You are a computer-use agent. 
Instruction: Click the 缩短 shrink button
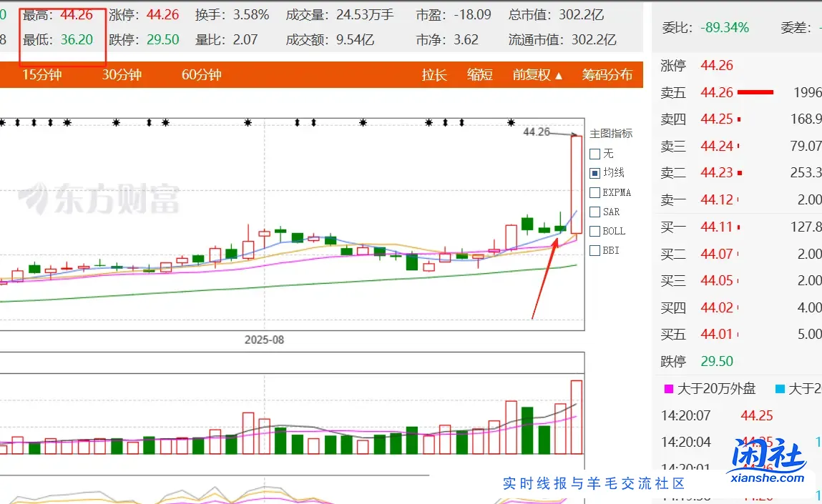click(x=480, y=75)
